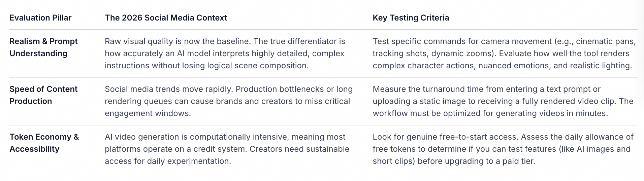Click the Raw visual quality baseline paragraph
Image resolution: width=644 pixels, height=181 pixels.
[x=225, y=53]
